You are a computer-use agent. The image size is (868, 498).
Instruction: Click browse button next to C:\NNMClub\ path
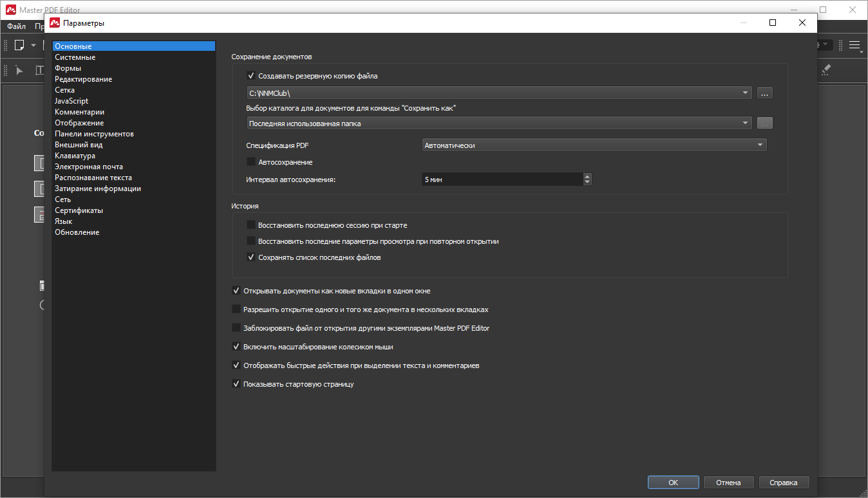(x=764, y=93)
